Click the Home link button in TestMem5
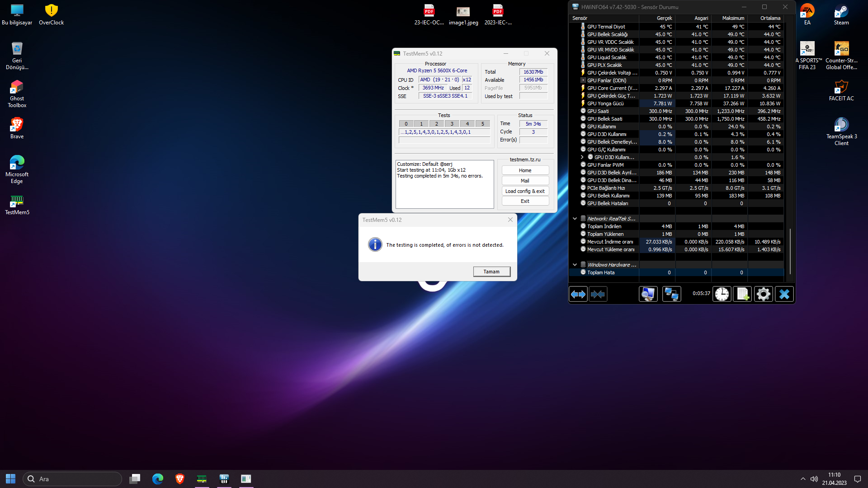 point(525,170)
